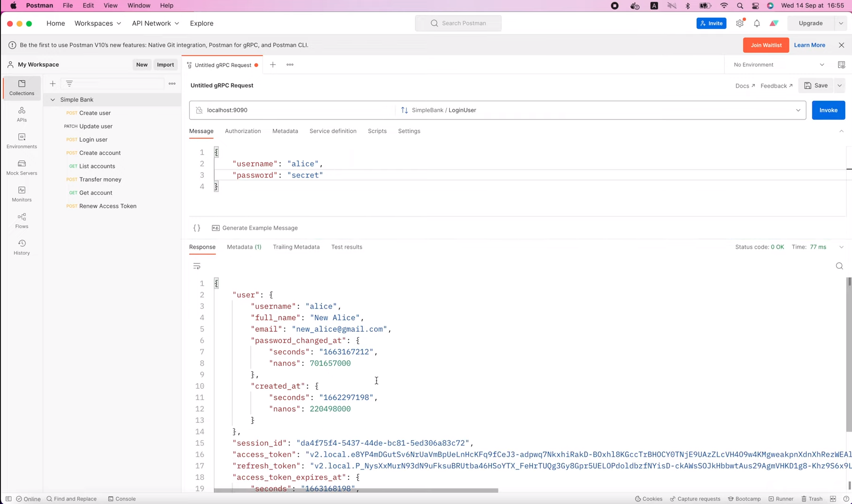The height and width of the screenshot is (504, 852).
Task: Open the Docs link
Action: click(745, 86)
